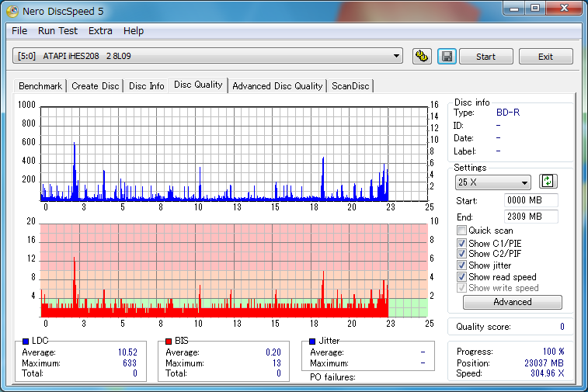Click the Progress value 100 %
The image size is (588, 392).
554,352
